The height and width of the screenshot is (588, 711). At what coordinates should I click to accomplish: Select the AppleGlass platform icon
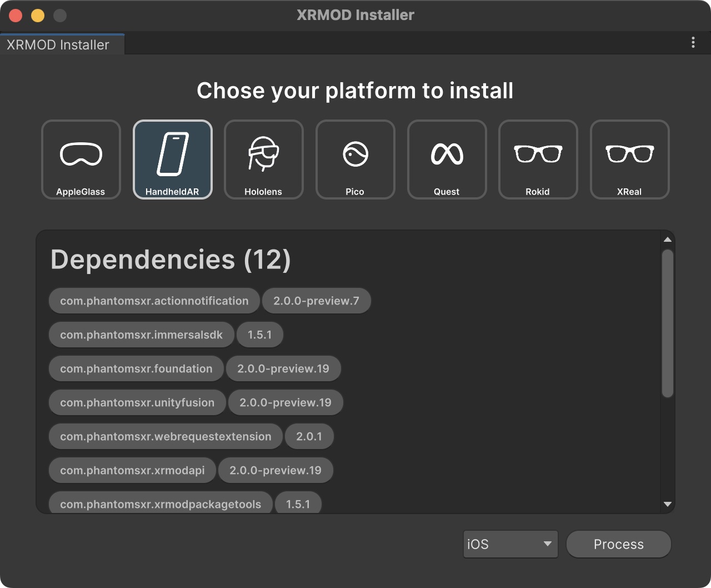[x=81, y=160]
